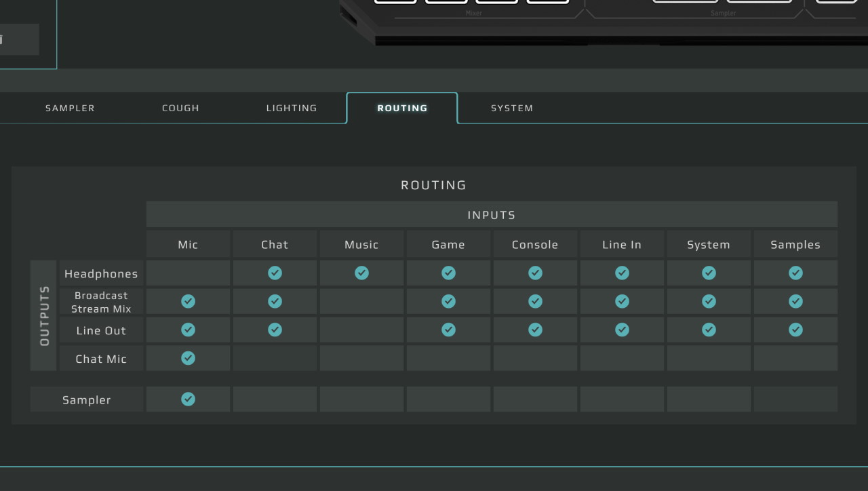The image size is (868, 491).
Task: Click the System input column header
Action: (x=709, y=244)
